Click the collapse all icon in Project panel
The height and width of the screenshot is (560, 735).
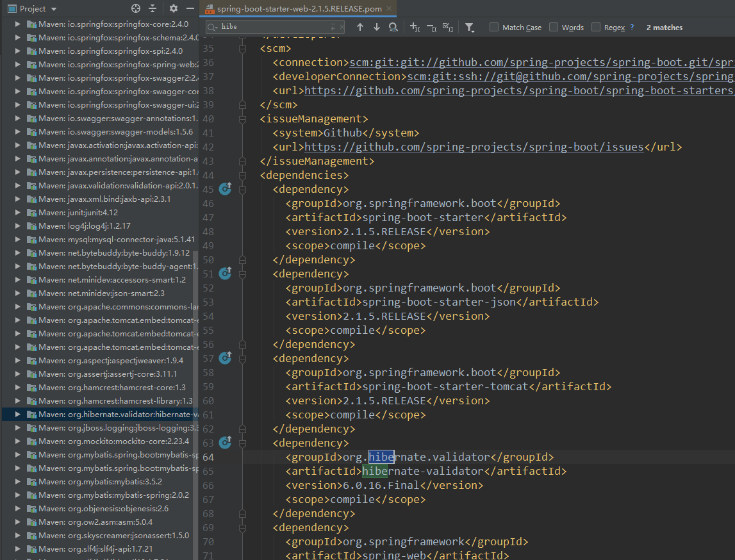(153, 8)
